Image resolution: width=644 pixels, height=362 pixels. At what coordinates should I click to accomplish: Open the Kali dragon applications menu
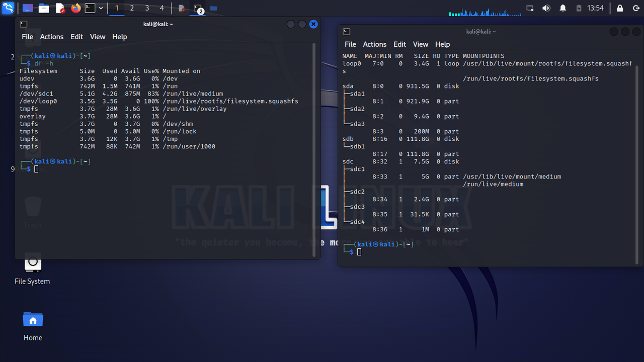[8, 8]
